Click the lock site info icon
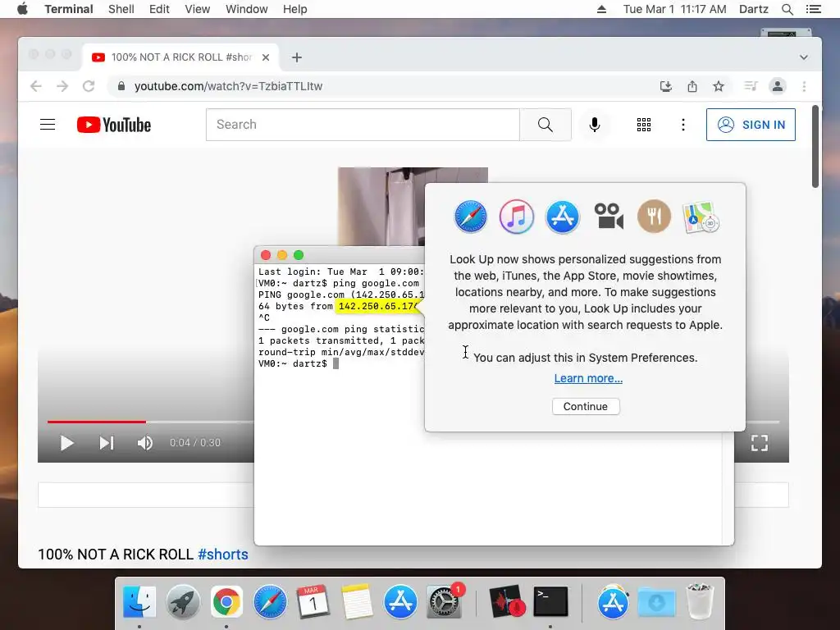Viewport: 840px width, 630px height. (x=121, y=86)
